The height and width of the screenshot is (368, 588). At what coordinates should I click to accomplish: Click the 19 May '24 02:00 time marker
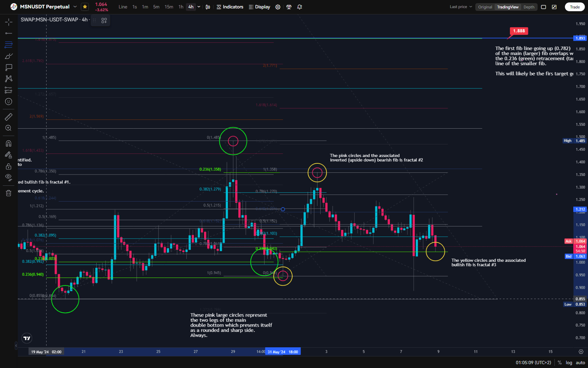46,352
